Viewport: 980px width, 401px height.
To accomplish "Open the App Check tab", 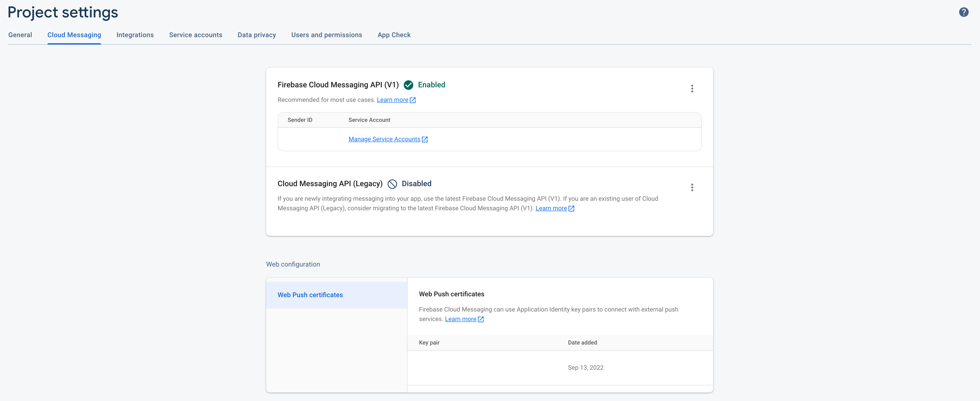I will click(x=394, y=35).
